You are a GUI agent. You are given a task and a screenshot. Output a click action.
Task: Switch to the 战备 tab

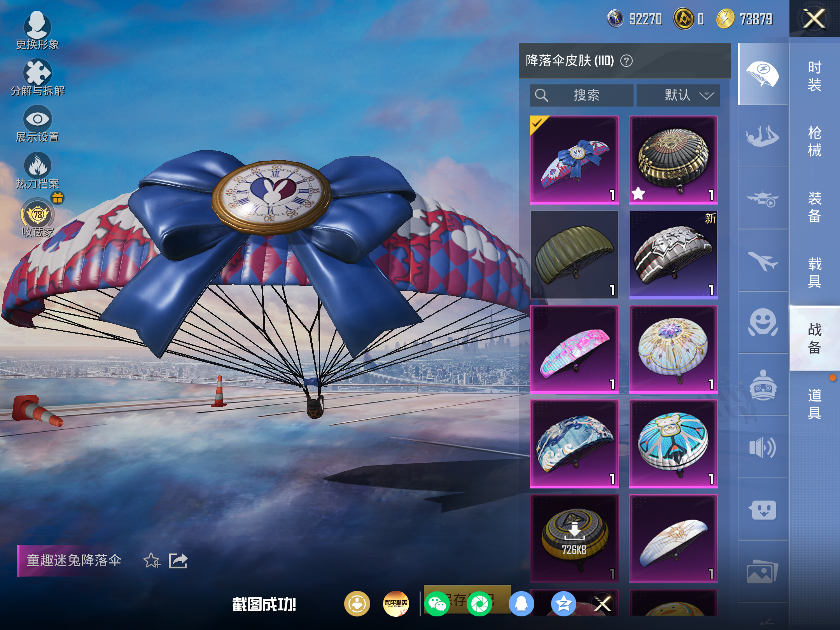point(814,338)
